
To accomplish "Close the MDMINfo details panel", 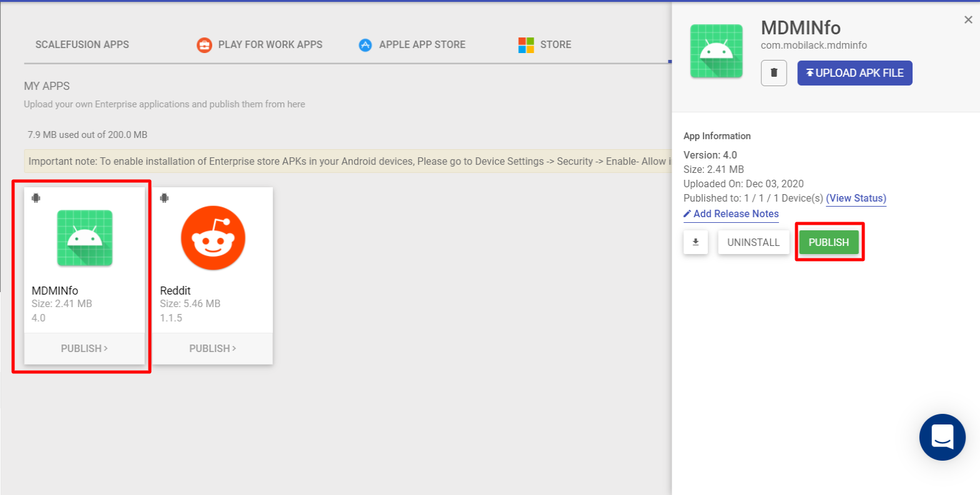I will tap(968, 20).
